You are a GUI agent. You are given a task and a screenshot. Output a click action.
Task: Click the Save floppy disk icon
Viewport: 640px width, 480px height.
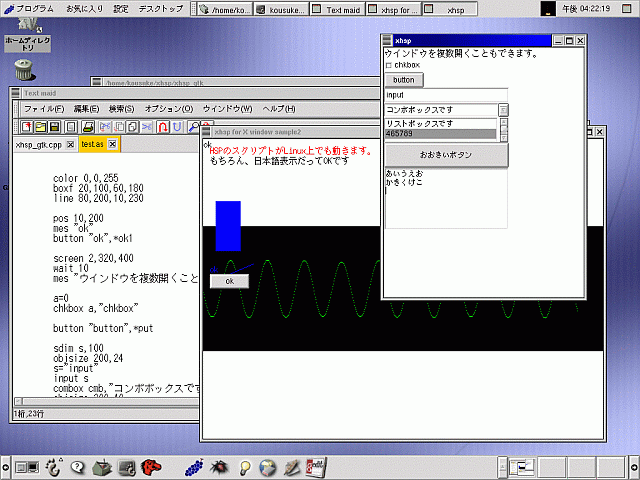[x=55, y=127]
